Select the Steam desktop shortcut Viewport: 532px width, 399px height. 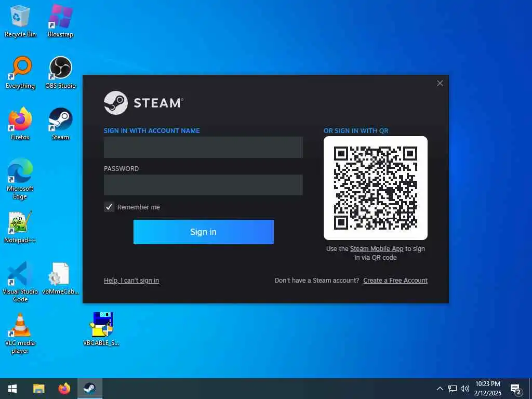click(x=60, y=124)
